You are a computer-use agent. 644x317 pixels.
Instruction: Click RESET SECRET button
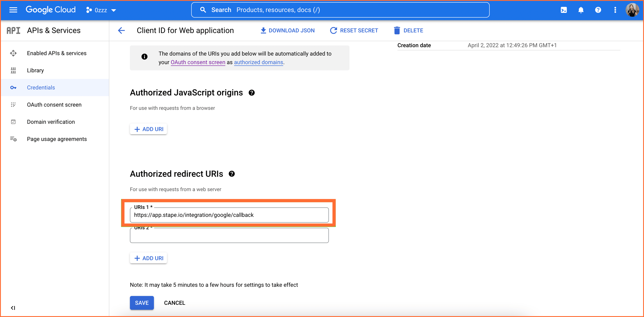coord(354,30)
